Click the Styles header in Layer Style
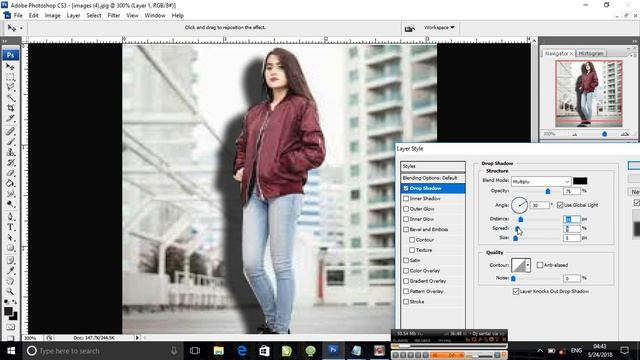Viewport: 640px width, 360px height. point(433,166)
